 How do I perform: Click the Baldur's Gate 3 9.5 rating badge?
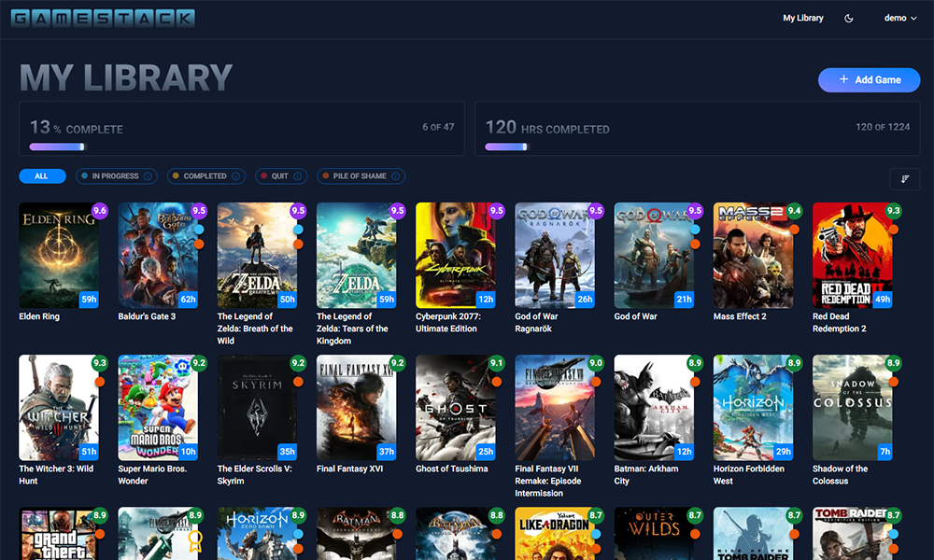pyautogui.click(x=199, y=211)
